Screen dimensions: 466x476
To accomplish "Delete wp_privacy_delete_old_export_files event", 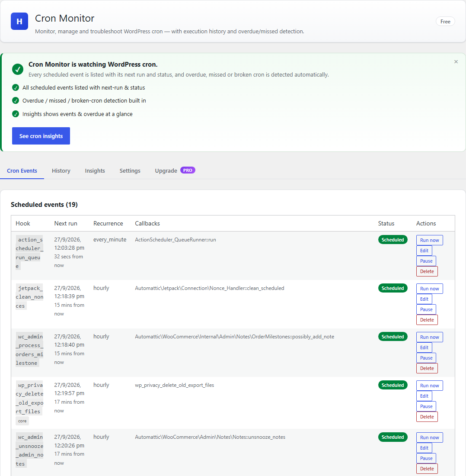I will point(427,417).
